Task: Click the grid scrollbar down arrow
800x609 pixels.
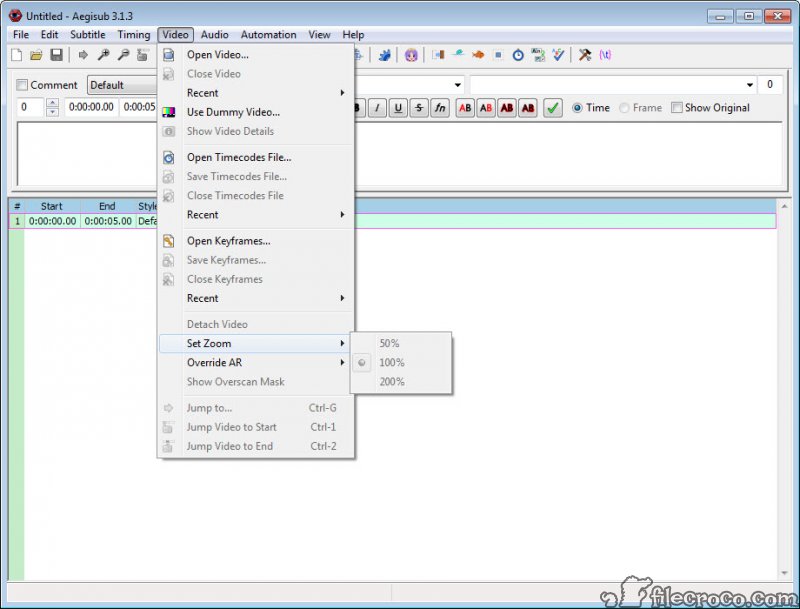Action: [784, 573]
